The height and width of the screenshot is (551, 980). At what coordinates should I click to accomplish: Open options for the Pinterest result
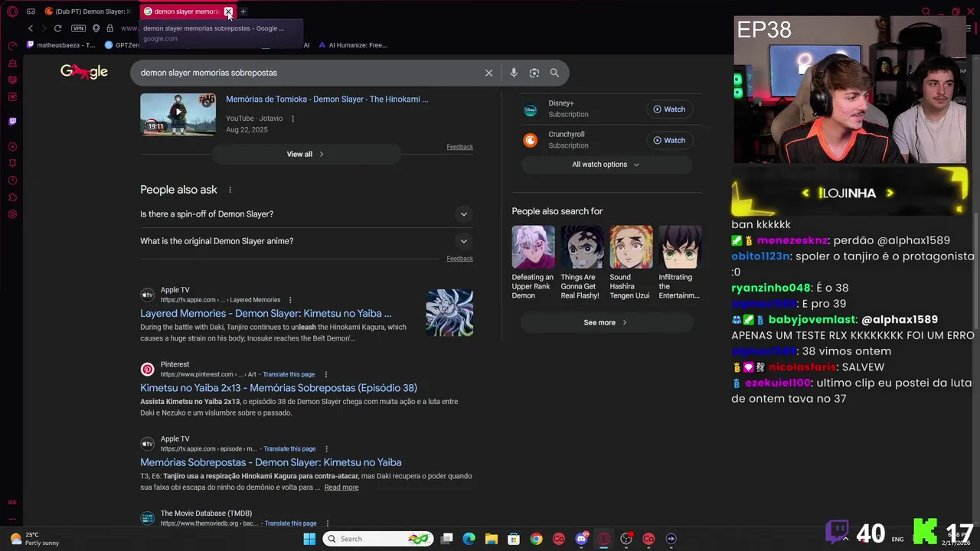click(x=326, y=374)
